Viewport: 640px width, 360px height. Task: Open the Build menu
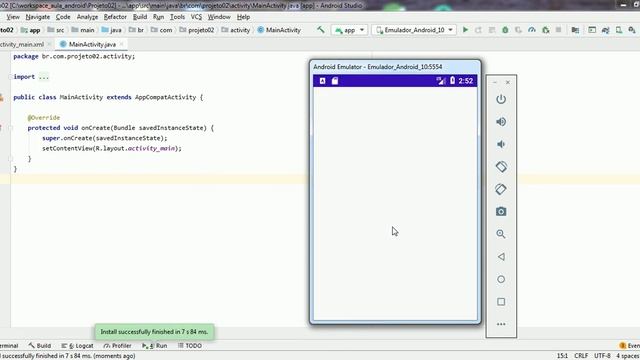click(140, 17)
